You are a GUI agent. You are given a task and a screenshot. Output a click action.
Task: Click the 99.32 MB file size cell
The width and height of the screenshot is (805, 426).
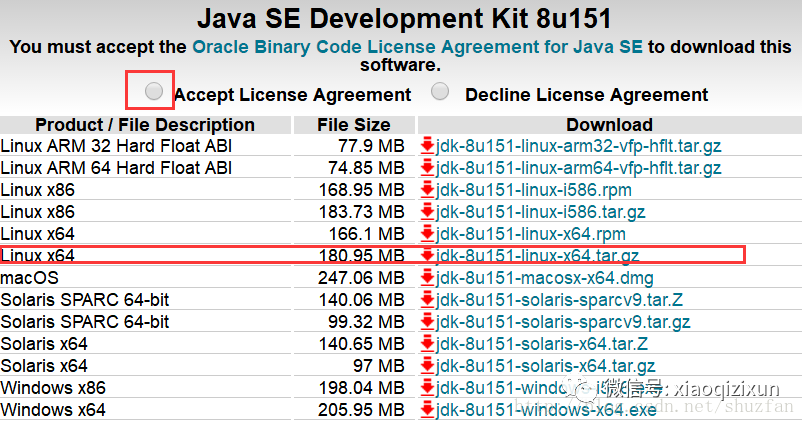point(367,322)
